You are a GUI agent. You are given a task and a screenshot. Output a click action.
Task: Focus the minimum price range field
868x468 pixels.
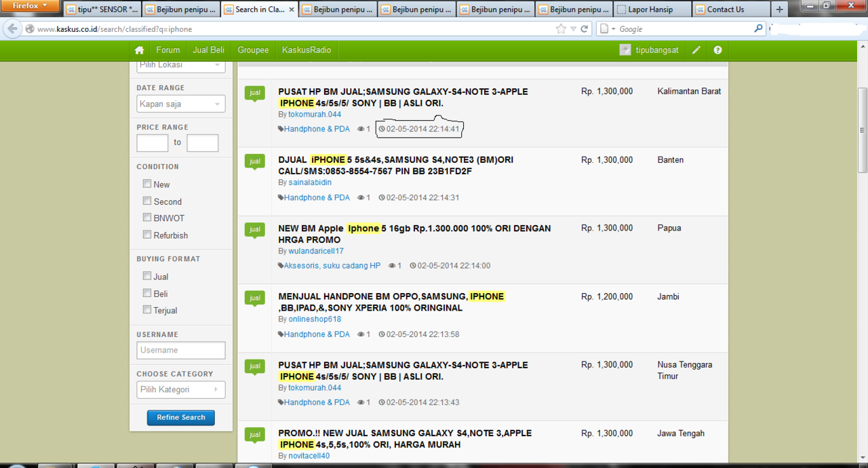coord(153,143)
